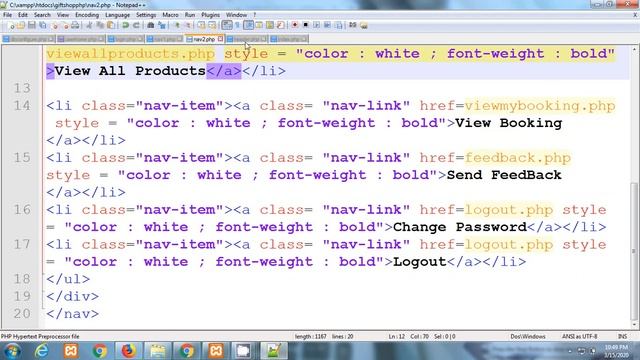
Task: Click the Synchronize Horizontal Scrolling icon
Action: tap(212, 25)
